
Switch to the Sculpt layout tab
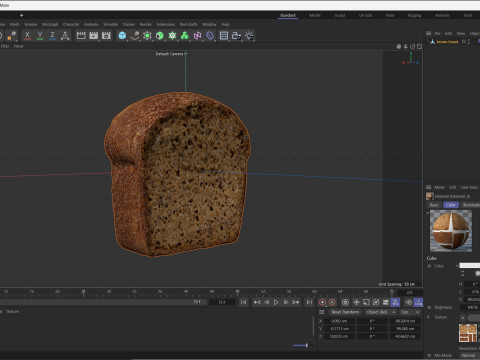[340, 15]
